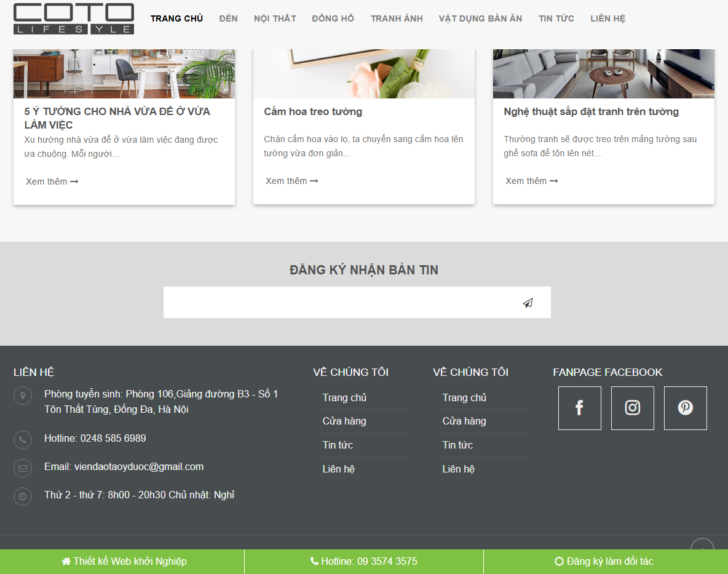The height and width of the screenshot is (574, 728).
Task: Click the phone icon beside the Hotline
Action: click(x=23, y=439)
